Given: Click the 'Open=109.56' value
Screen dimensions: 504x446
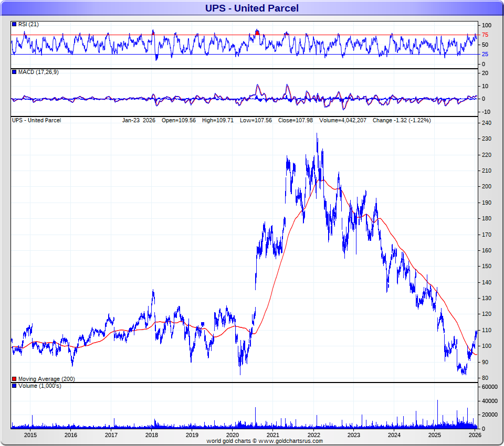Looking at the screenshot, I should tap(178, 120).
